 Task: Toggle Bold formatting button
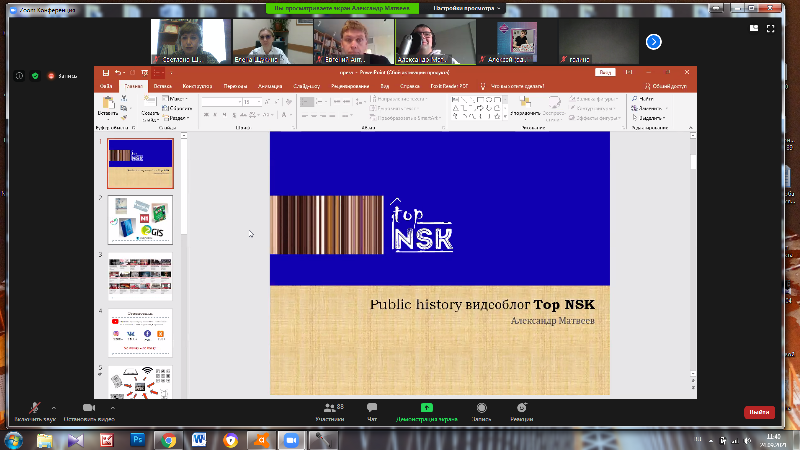(206, 115)
